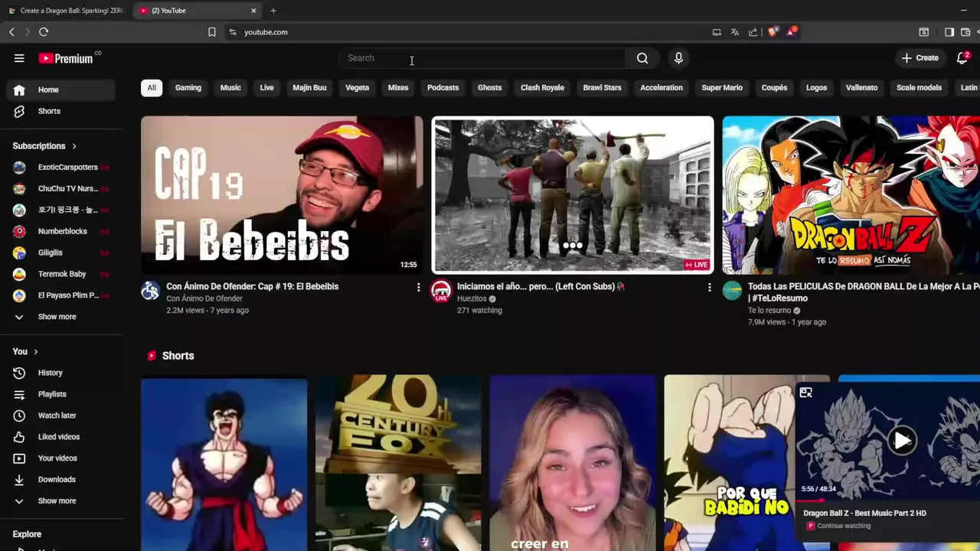The width and height of the screenshot is (980, 551).
Task: Open the YouTube hamburger guide menu
Action: point(19,58)
